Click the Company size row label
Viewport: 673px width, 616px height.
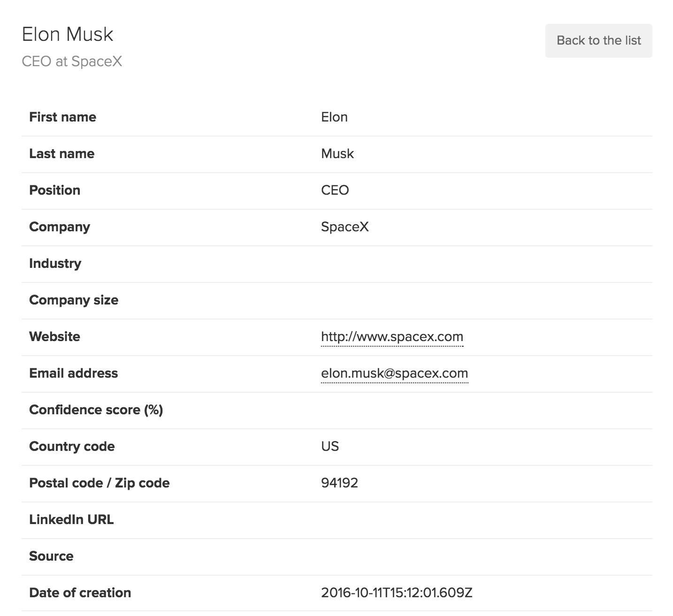(74, 300)
